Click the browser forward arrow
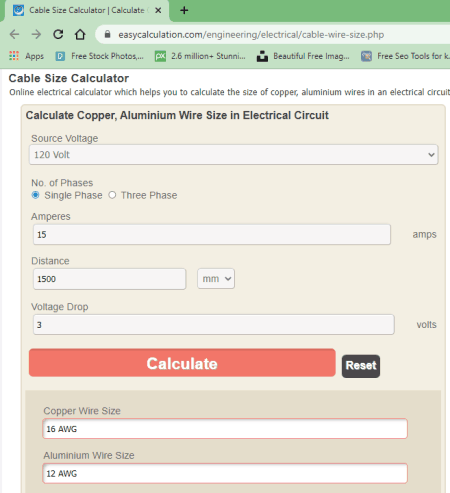The image size is (450, 493). (36, 34)
